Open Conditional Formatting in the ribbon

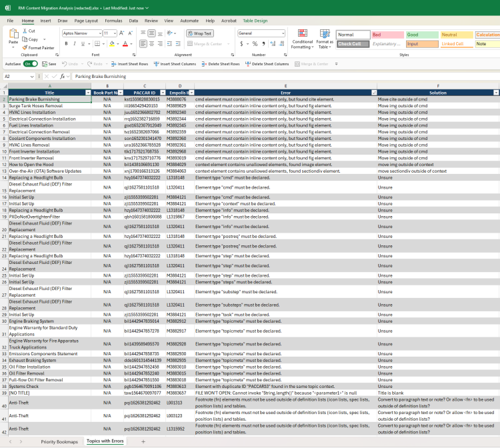[302, 39]
